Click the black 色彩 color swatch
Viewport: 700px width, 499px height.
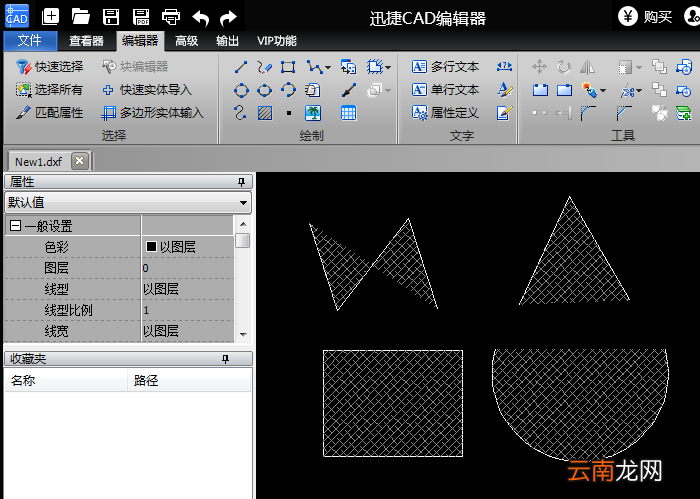151,246
